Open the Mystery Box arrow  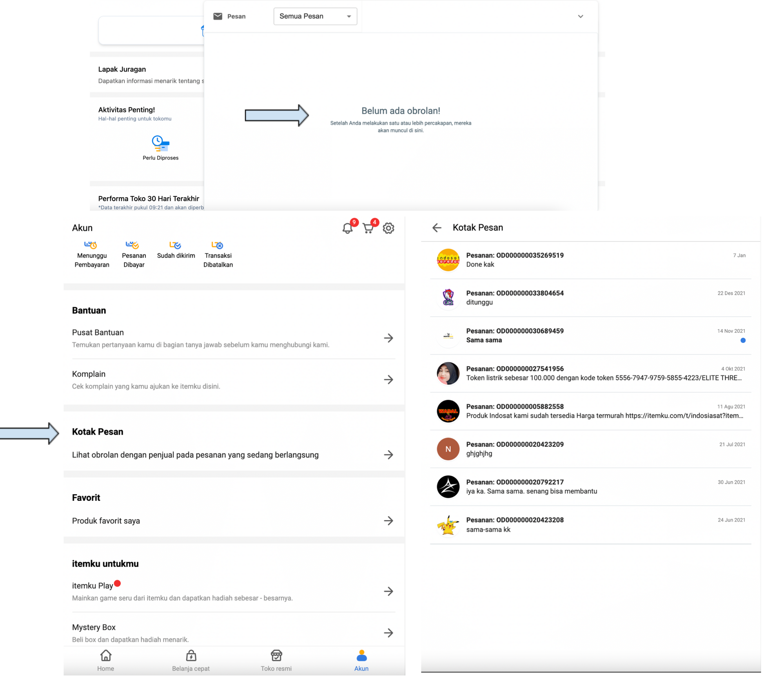point(388,633)
